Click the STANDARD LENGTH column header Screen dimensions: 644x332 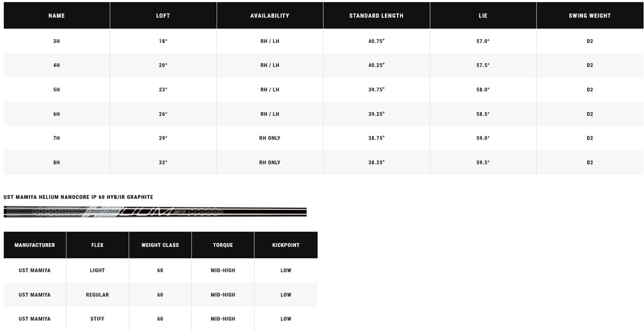click(x=376, y=16)
